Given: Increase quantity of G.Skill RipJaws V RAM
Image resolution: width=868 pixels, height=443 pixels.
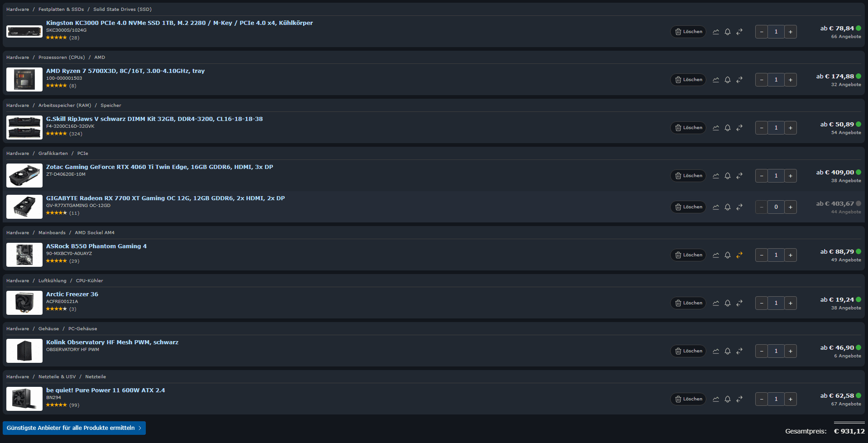Looking at the screenshot, I should point(791,128).
